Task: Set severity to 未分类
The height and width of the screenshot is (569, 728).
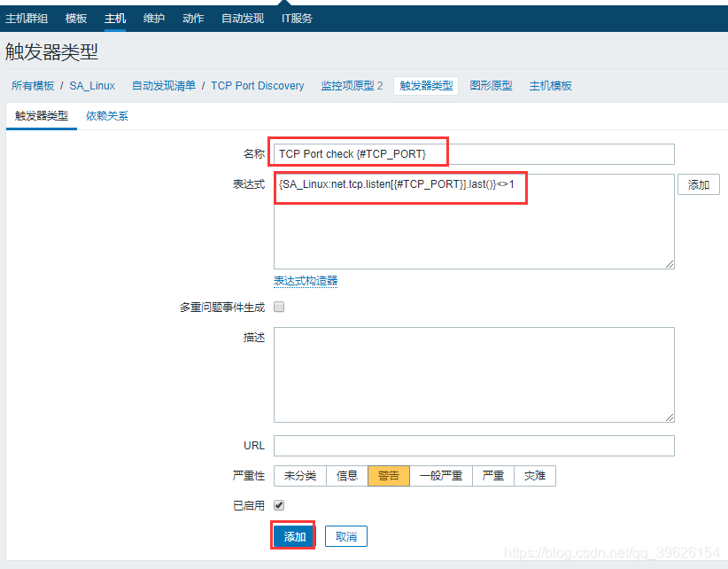Action: point(300,476)
